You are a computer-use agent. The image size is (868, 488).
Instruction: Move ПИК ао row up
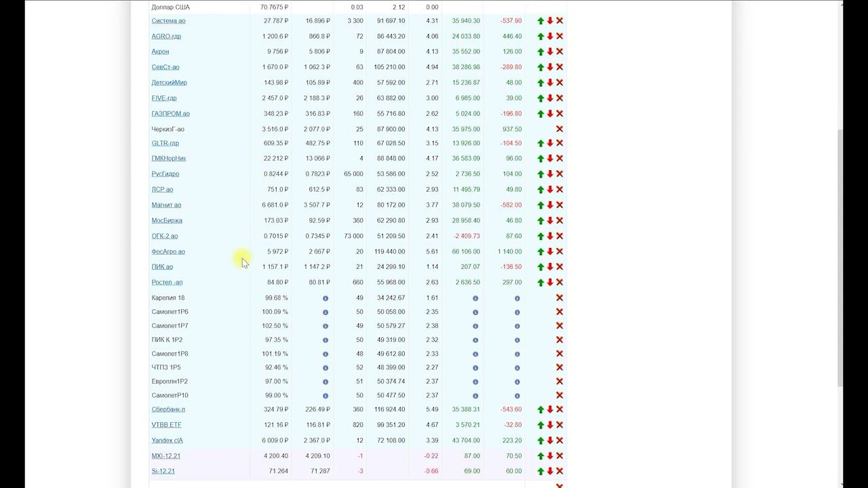click(x=540, y=267)
